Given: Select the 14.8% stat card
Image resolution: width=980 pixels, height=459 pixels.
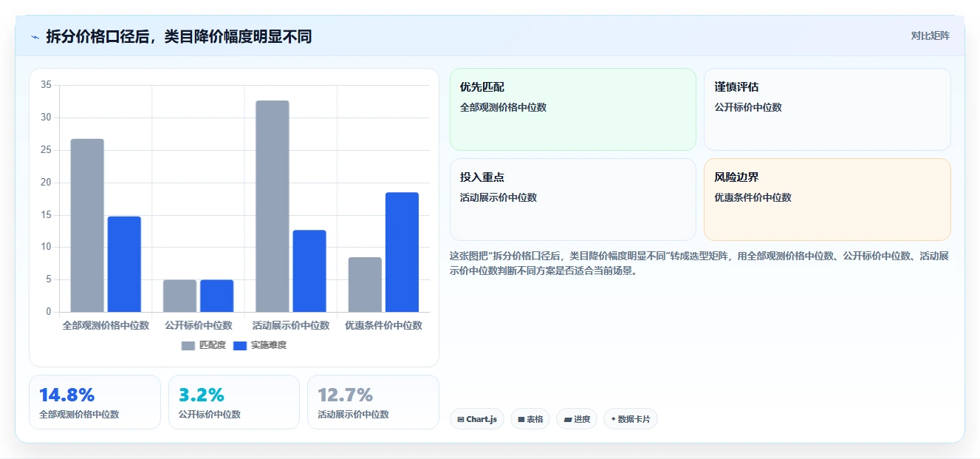Looking at the screenshot, I should [95, 402].
